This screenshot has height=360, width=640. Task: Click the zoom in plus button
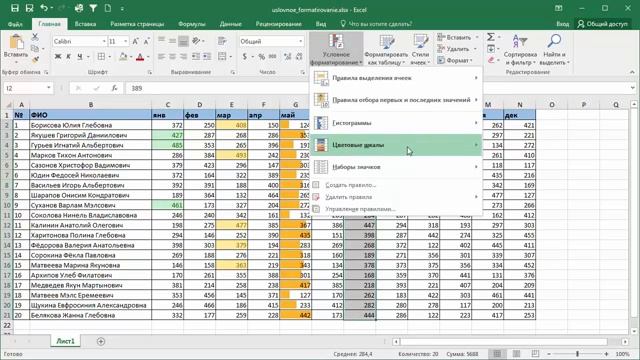pyautogui.click(x=607, y=354)
